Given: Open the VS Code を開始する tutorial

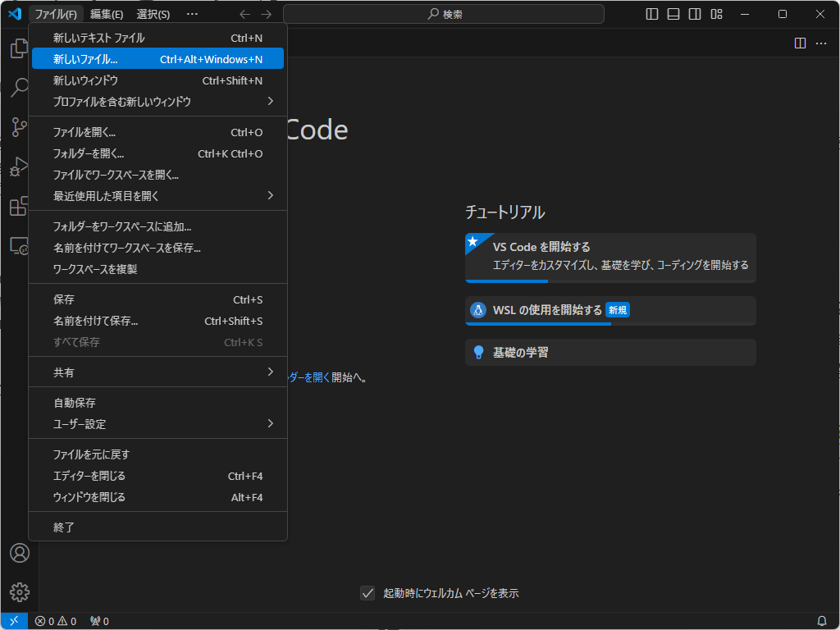Looking at the screenshot, I should click(610, 258).
